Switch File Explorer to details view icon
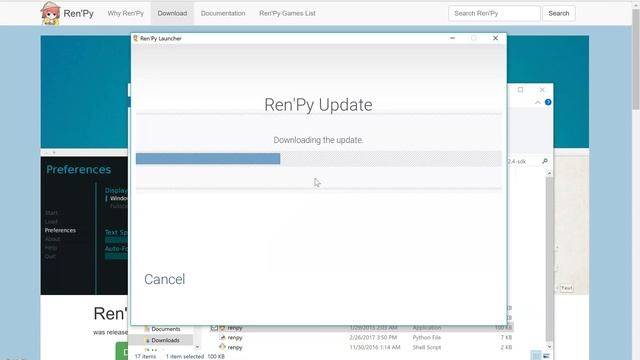640x360 pixels. (536, 356)
